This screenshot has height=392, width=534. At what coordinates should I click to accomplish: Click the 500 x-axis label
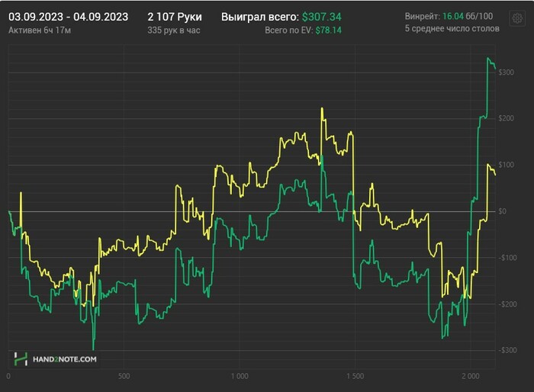point(124,376)
